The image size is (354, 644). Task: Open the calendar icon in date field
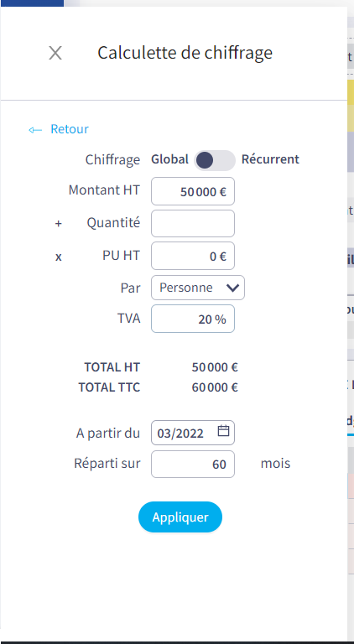(223, 431)
